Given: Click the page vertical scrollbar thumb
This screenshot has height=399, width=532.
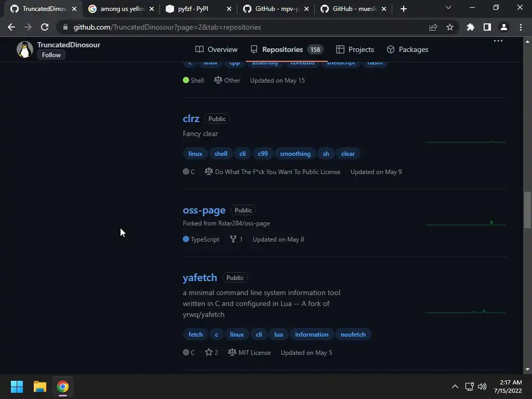Looking at the screenshot, I should [527, 210].
